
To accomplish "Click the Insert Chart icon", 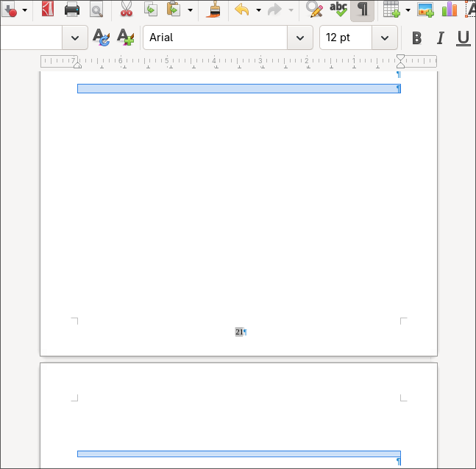I will pyautogui.click(x=449, y=10).
